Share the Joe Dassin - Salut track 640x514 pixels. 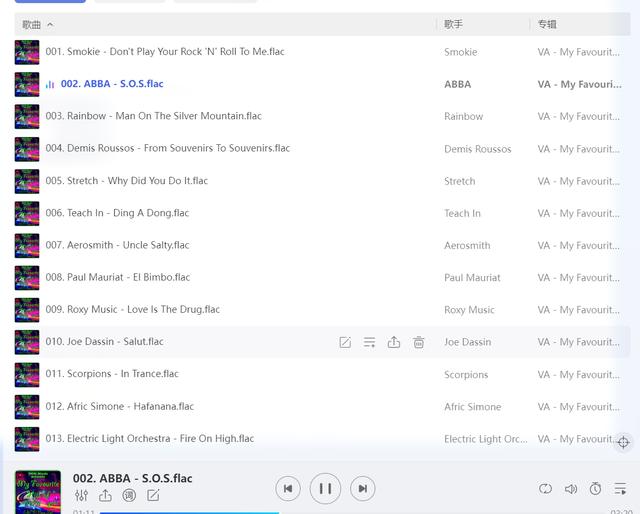(394, 342)
